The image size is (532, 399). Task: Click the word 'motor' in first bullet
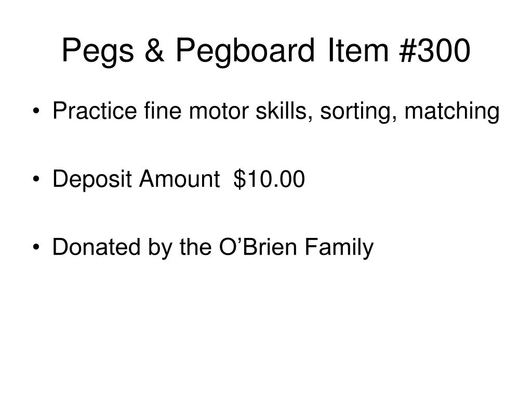[x=219, y=112]
